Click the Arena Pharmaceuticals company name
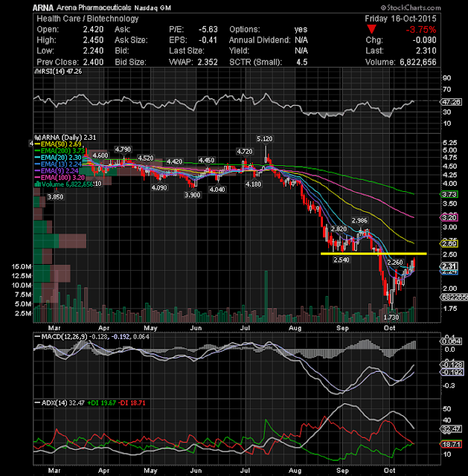The width and height of the screenshot is (468, 476). click(x=94, y=7)
